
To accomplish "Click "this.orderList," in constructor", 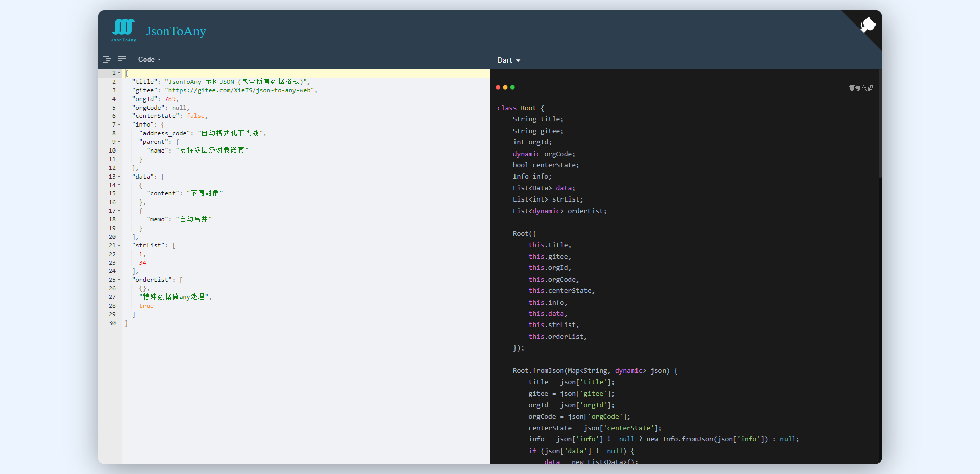I will tap(558, 337).
